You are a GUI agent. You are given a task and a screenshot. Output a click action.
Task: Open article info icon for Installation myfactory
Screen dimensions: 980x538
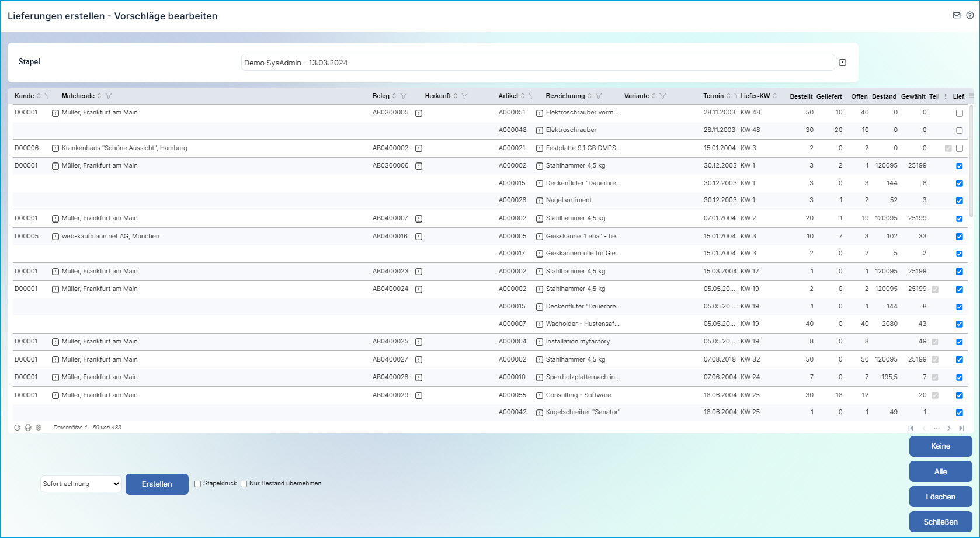pos(540,342)
